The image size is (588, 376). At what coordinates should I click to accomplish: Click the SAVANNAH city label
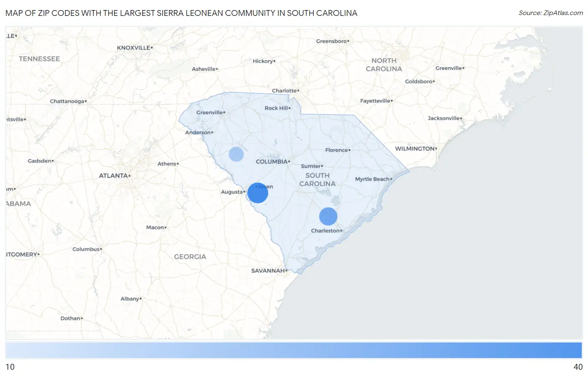click(x=268, y=271)
